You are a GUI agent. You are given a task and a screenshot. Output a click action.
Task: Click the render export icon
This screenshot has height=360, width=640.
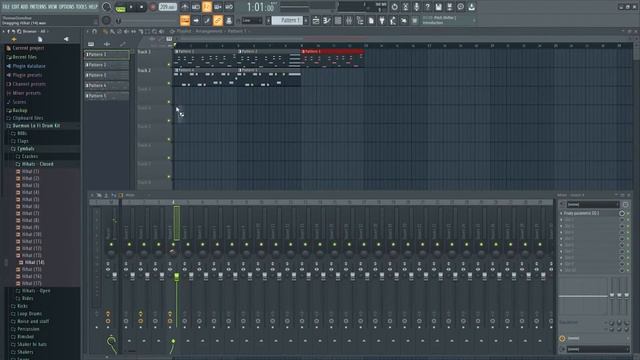(449, 7)
